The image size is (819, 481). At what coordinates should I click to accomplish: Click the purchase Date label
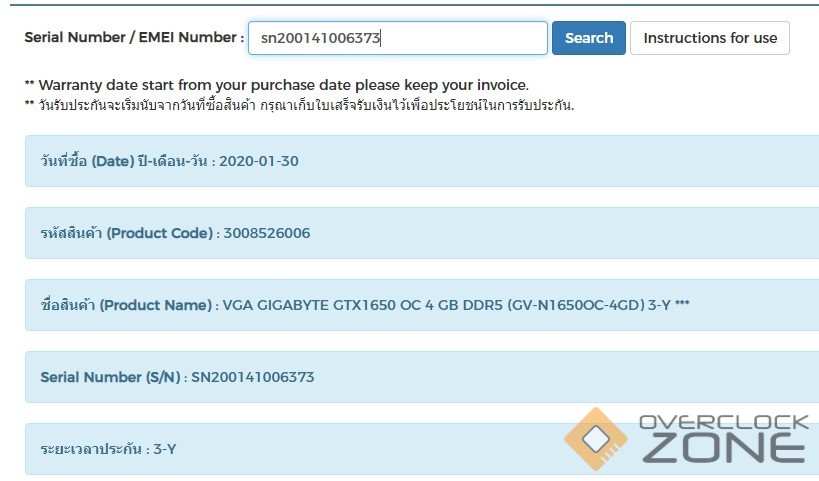click(124, 161)
